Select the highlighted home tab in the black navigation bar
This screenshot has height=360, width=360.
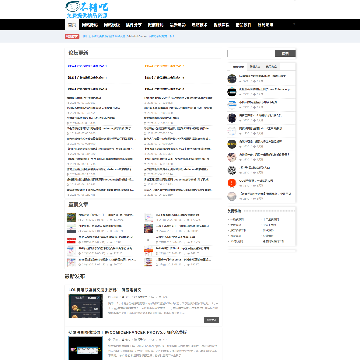[72, 25]
